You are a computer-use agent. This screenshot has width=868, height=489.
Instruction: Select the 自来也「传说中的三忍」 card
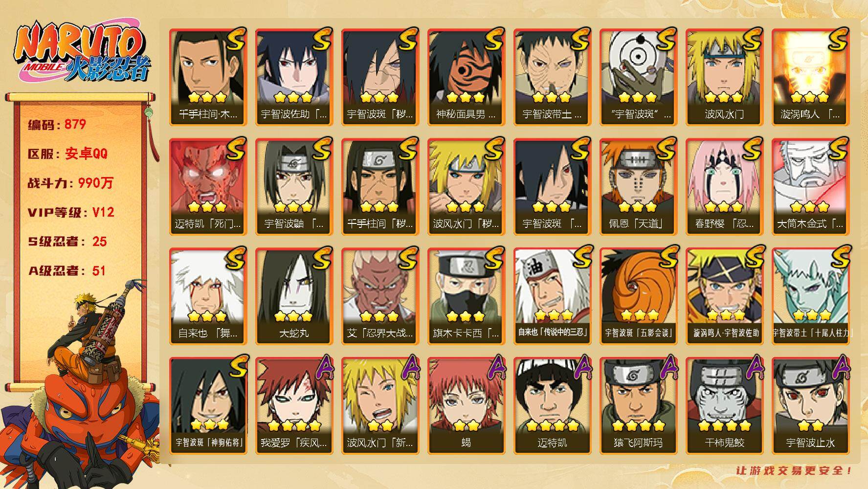coord(552,296)
